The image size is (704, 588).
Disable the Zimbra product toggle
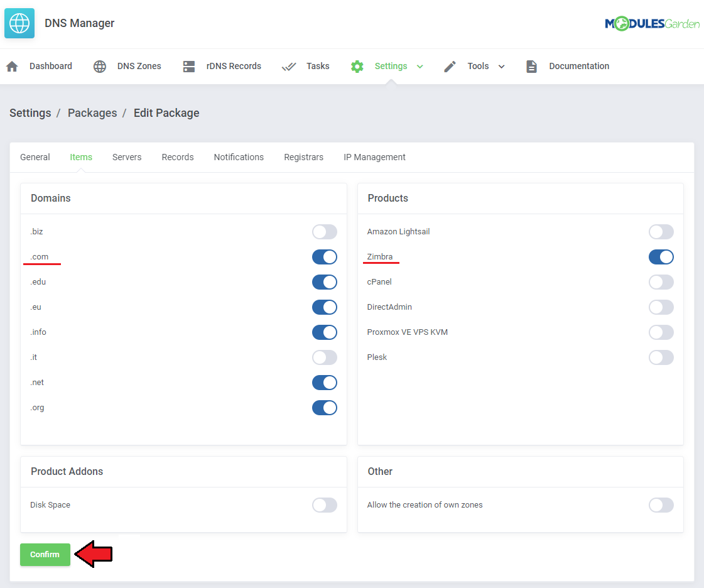(661, 257)
